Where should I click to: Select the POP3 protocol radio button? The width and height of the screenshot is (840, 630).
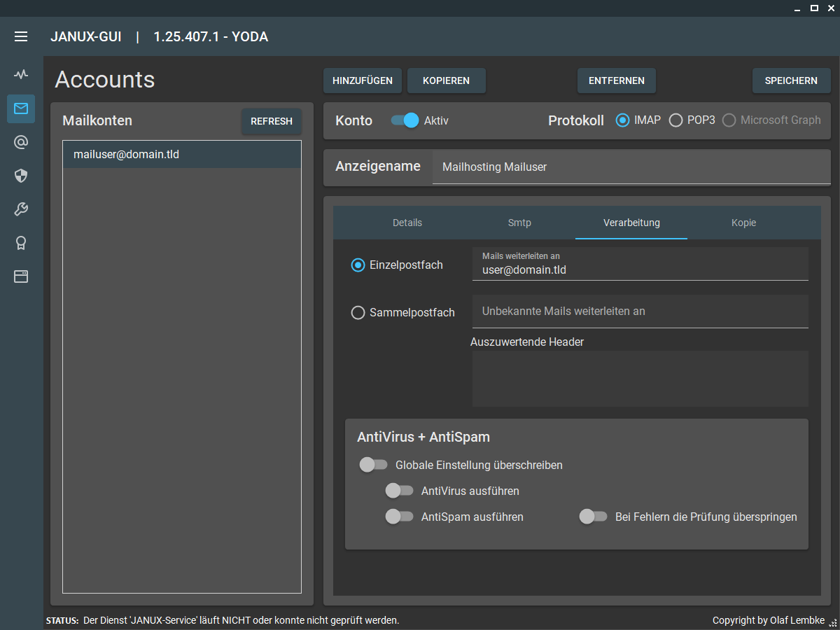(x=675, y=120)
